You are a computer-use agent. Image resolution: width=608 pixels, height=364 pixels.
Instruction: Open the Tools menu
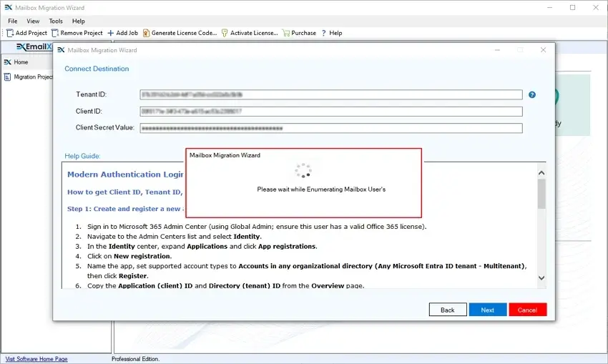coord(56,21)
